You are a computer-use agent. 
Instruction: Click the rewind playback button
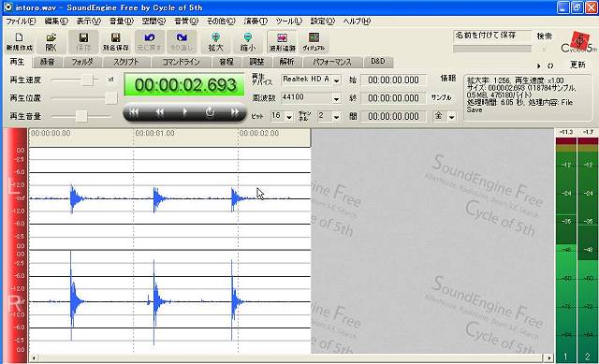click(159, 112)
